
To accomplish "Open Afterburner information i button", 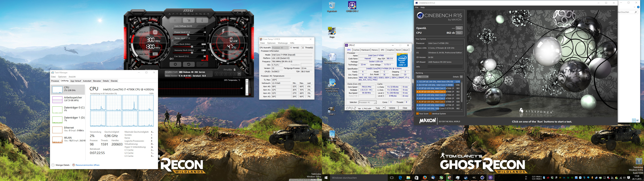I will [202, 20].
